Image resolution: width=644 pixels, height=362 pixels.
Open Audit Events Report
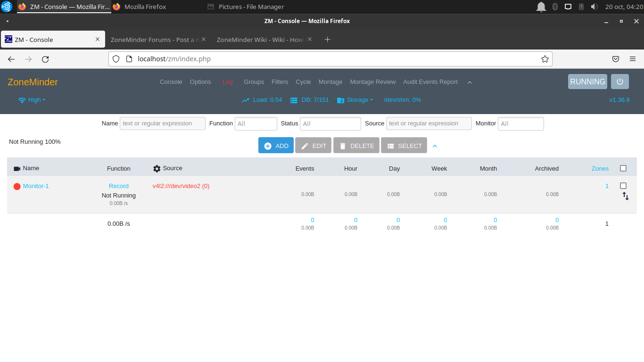430,82
